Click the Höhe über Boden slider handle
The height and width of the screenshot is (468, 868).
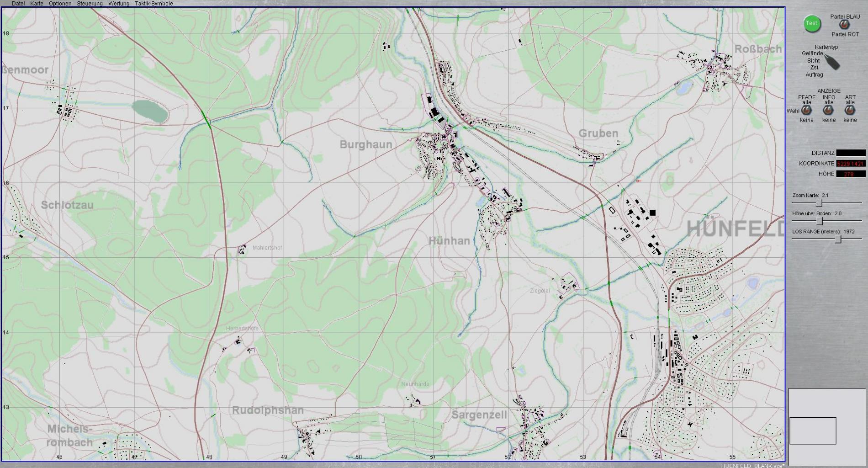click(820, 221)
